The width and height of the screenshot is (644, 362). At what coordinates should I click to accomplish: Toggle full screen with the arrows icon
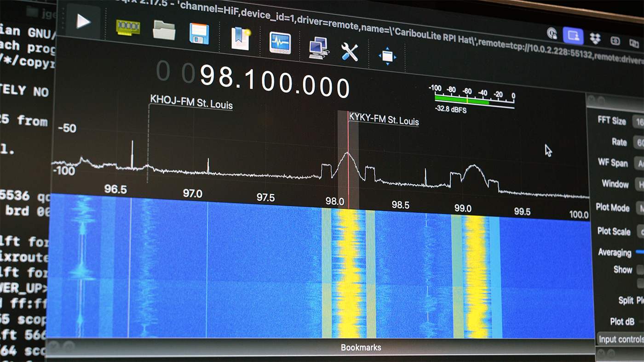pos(387,56)
